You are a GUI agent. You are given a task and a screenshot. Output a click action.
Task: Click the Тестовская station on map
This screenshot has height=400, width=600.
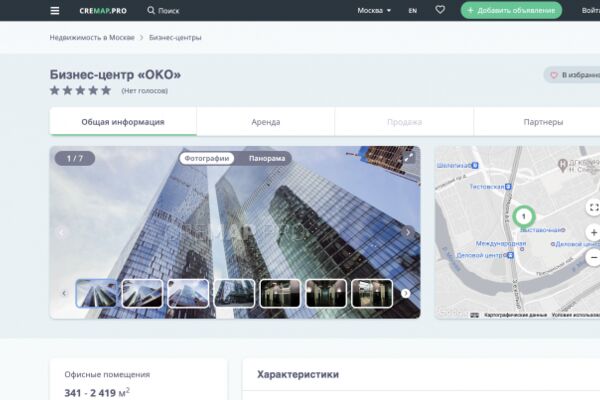[490, 186]
